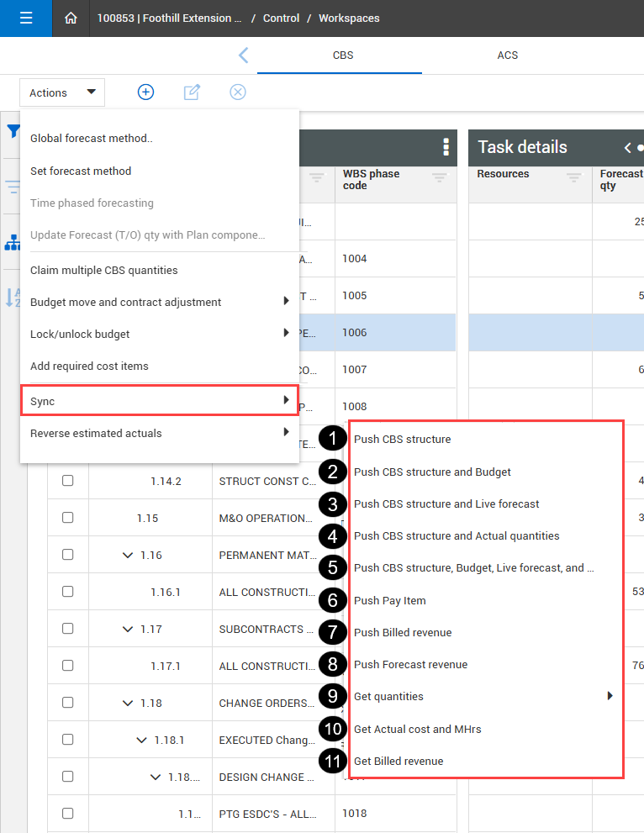Choose Push CBS structure and Budget
This screenshot has height=833, width=644.
tap(432, 472)
